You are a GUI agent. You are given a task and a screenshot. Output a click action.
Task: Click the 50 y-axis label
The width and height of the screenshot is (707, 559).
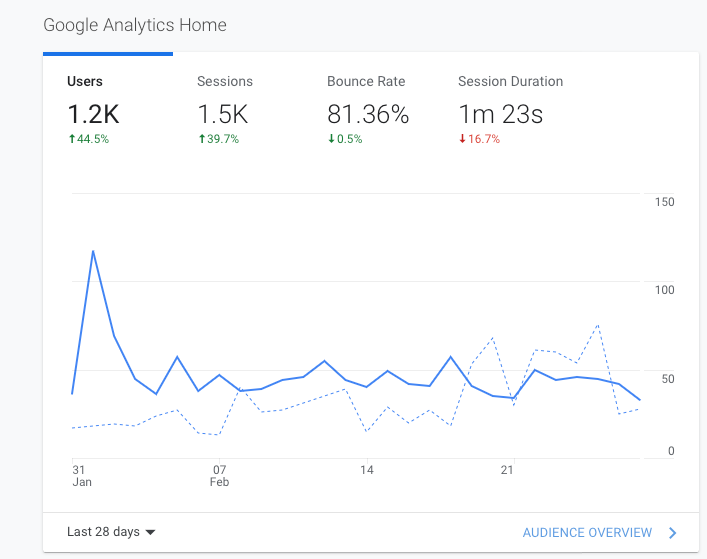point(668,379)
